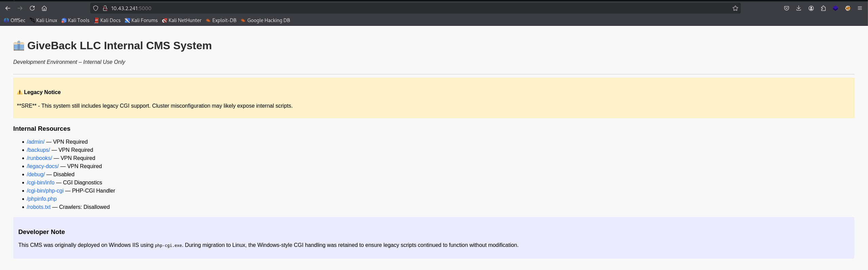The width and height of the screenshot is (868, 270).
Task: Follow the /backups/ link
Action: click(38, 150)
